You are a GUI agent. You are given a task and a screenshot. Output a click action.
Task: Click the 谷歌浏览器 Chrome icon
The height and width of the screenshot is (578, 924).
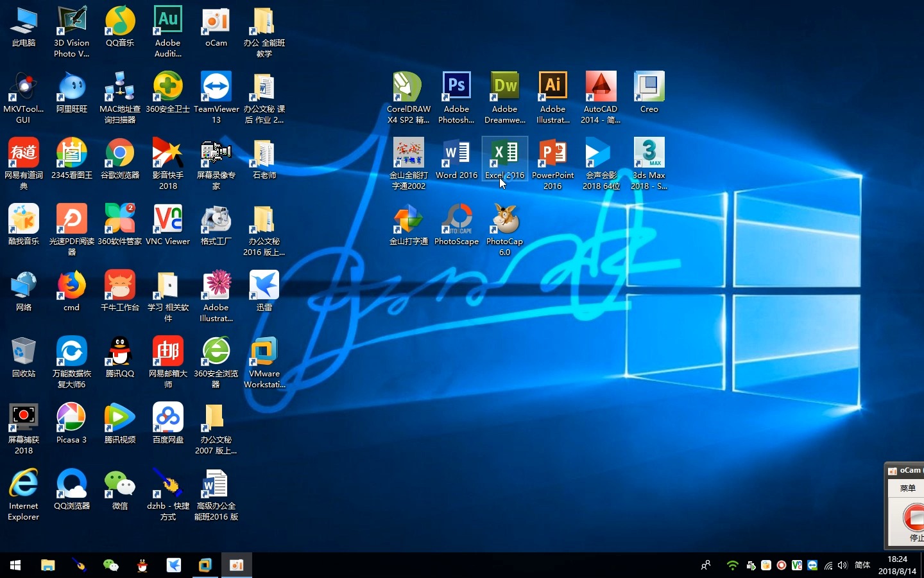click(x=120, y=159)
